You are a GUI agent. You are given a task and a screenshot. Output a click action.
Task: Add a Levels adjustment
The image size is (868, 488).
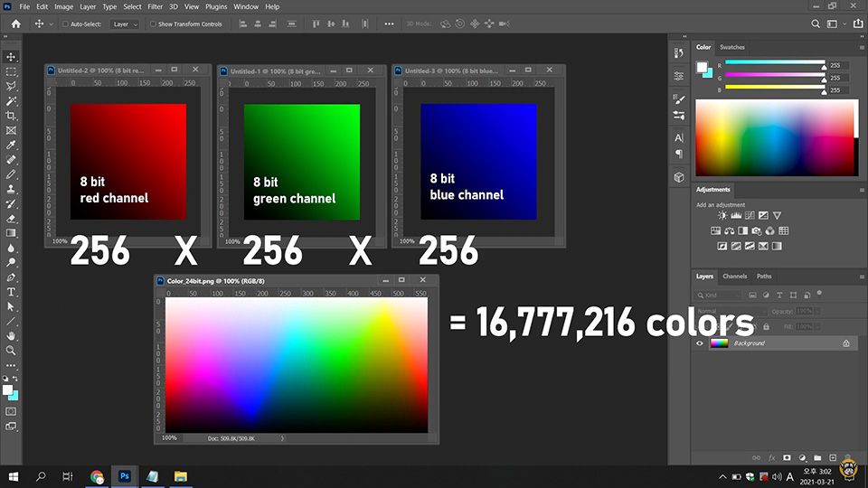(736, 215)
